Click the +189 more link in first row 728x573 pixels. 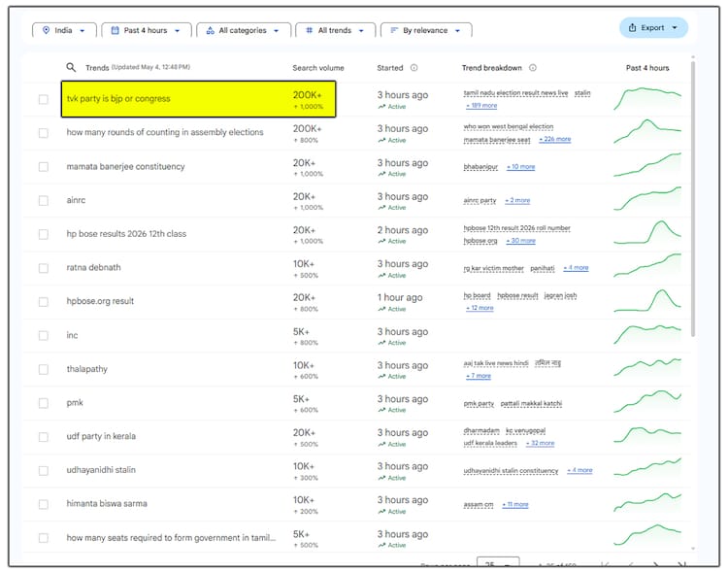[x=481, y=106]
